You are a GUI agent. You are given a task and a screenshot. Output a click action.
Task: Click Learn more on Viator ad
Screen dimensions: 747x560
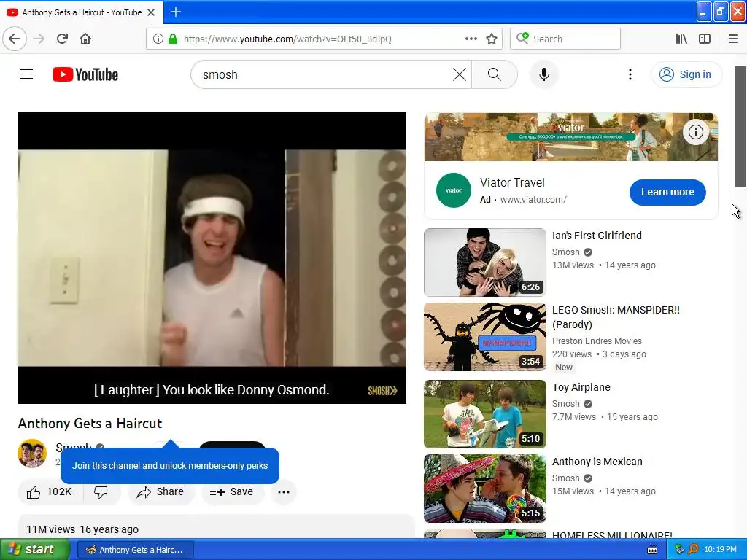[x=667, y=192]
